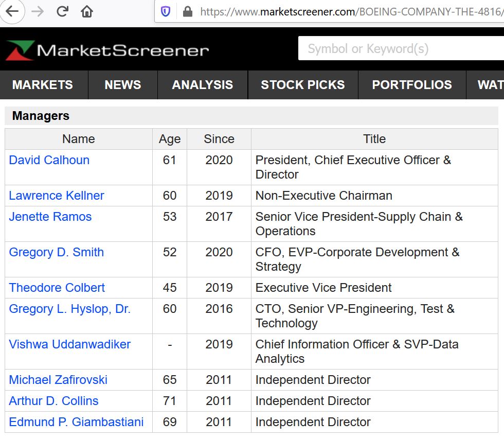Open Vishwa Uddanwadiker's profile link

(70, 344)
